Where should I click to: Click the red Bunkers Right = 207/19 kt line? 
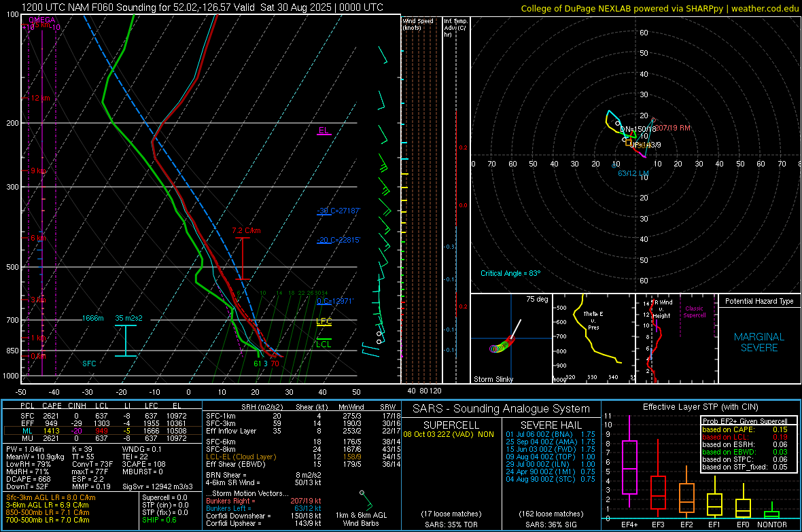point(264,501)
